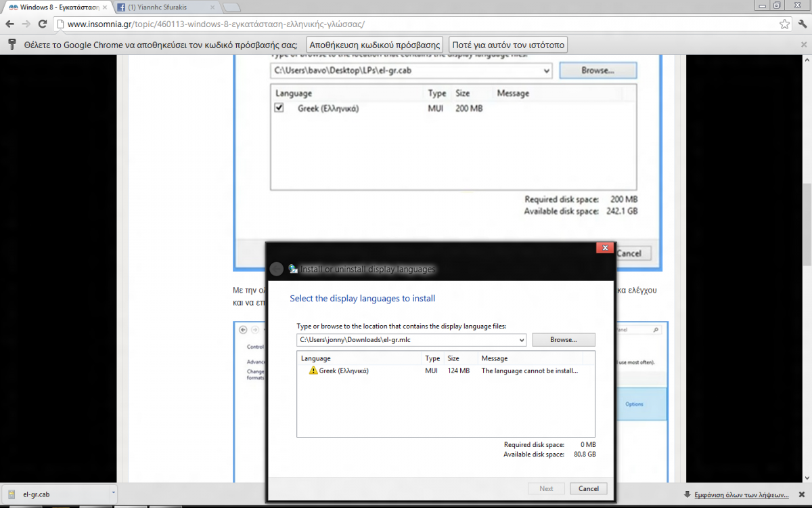The width and height of the screenshot is (812, 508).
Task: Click the page icon in the address bar
Action: (x=60, y=24)
